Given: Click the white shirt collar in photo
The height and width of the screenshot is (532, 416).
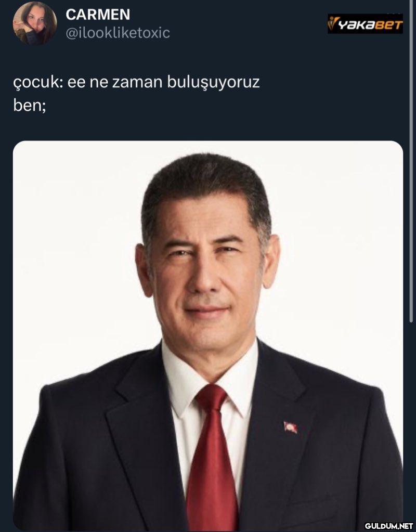Looking at the screenshot, I should tap(209, 380).
